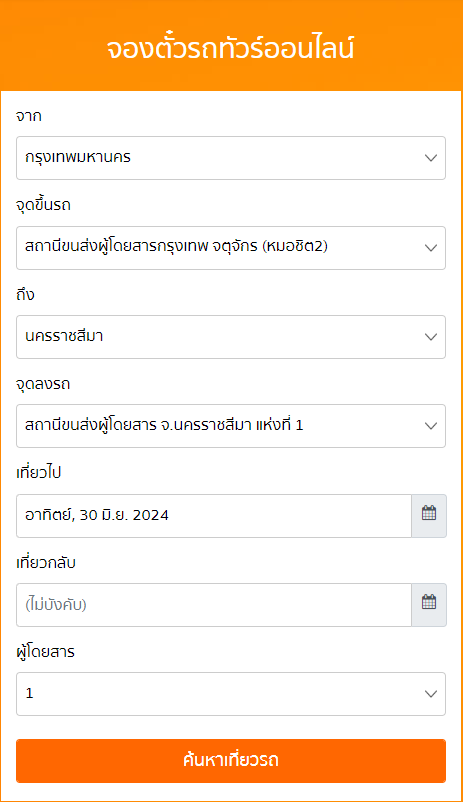Image resolution: width=463 pixels, height=802 pixels.
Task: Expand the จาก province dropdown showing กรุงเทพมหานคร
Action: [x=231, y=158]
